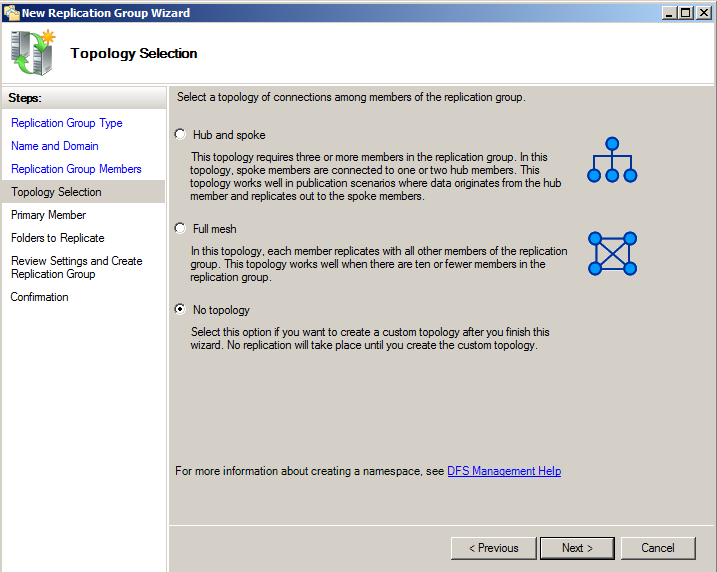Jump to Replication Group Members step
The height and width of the screenshot is (572, 717).
tap(76, 169)
